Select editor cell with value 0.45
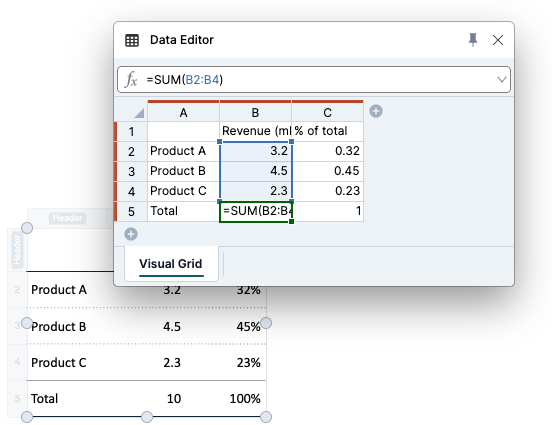The width and height of the screenshot is (552, 425). [327, 171]
